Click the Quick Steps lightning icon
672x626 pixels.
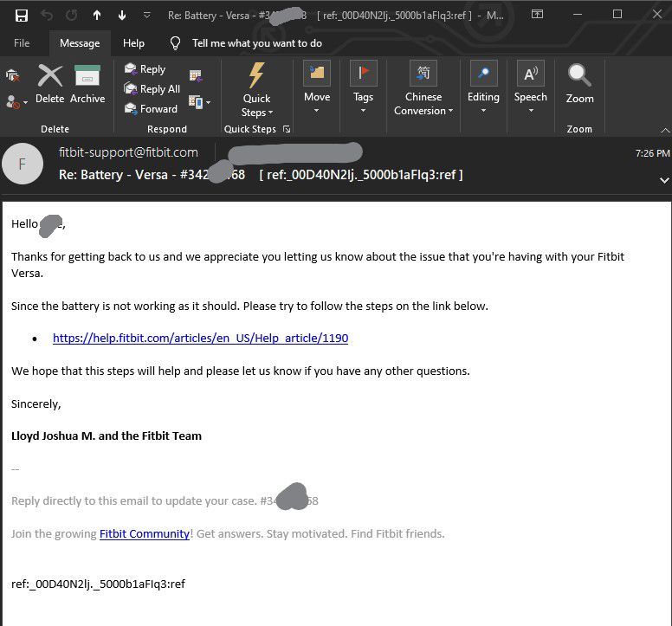(x=256, y=76)
